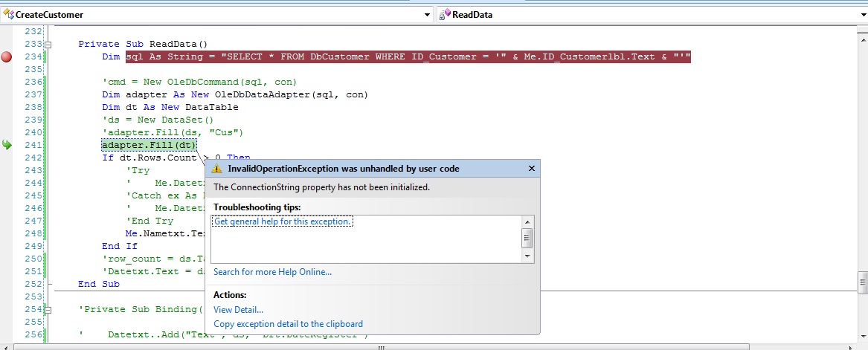The height and width of the screenshot is (350, 868).
Task: Click the troubleshooting tips scrollbar thumb
Action: [527, 239]
